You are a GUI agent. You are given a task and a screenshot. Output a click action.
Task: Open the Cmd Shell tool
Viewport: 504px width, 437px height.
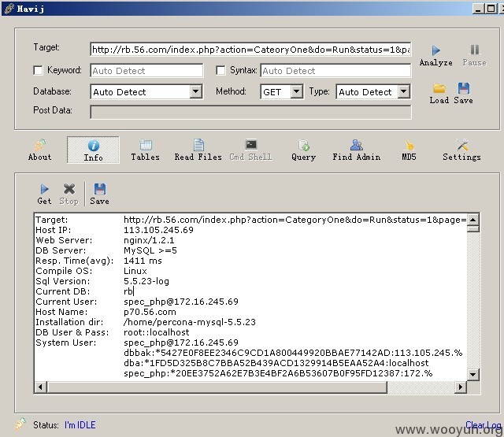point(250,150)
